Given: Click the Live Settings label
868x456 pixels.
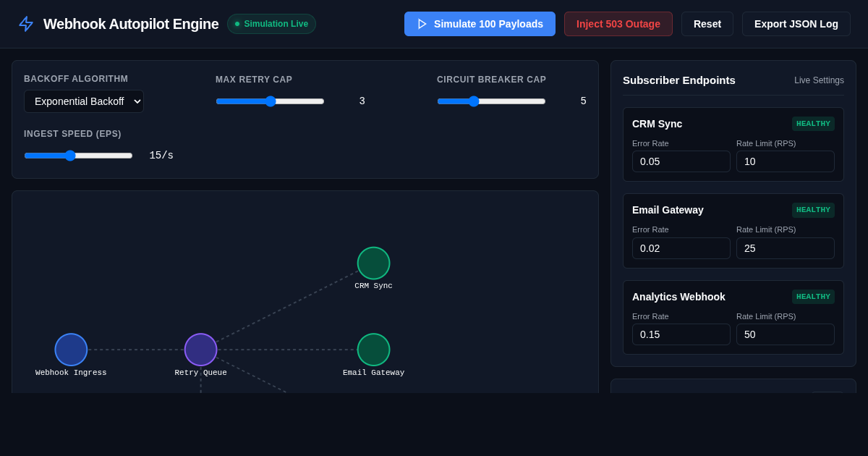Looking at the screenshot, I should pyautogui.click(x=819, y=80).
